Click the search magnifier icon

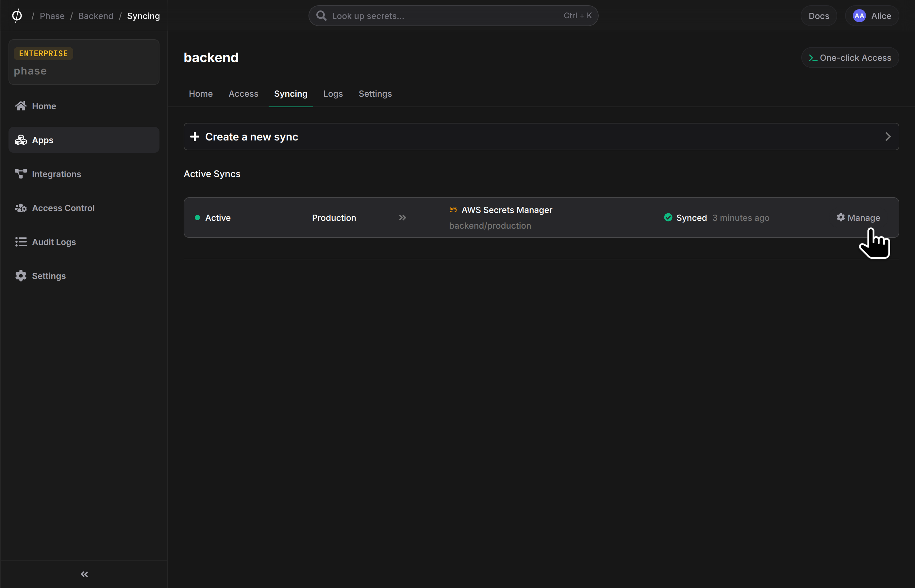(x=321, y=16)
